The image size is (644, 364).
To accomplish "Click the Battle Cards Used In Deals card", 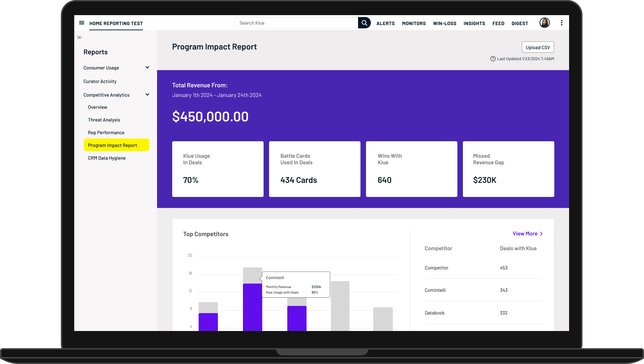I will tap(315, 169).
